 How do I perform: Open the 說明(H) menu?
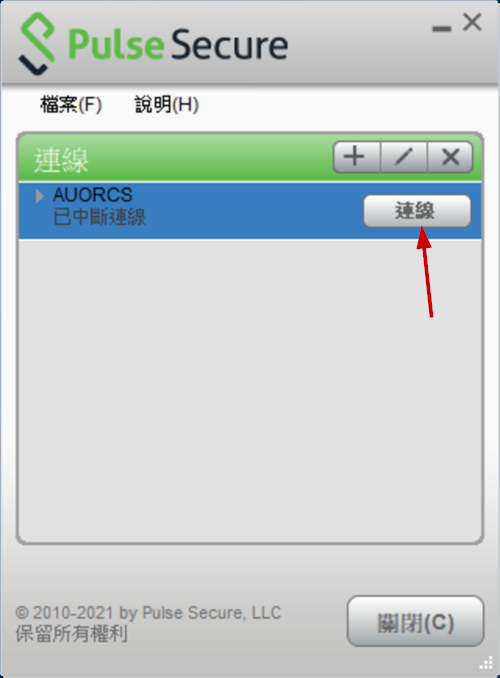(167, 104)
